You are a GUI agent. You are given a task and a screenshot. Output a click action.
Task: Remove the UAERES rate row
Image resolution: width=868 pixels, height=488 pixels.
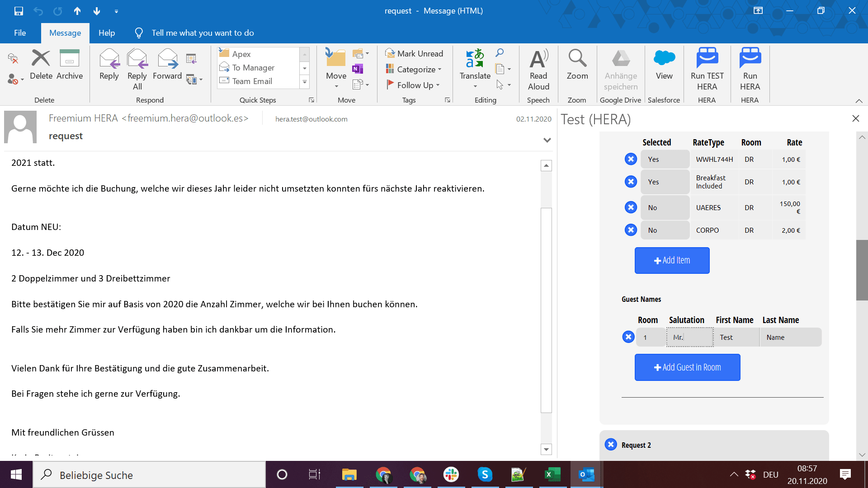(x=631, y=207)
